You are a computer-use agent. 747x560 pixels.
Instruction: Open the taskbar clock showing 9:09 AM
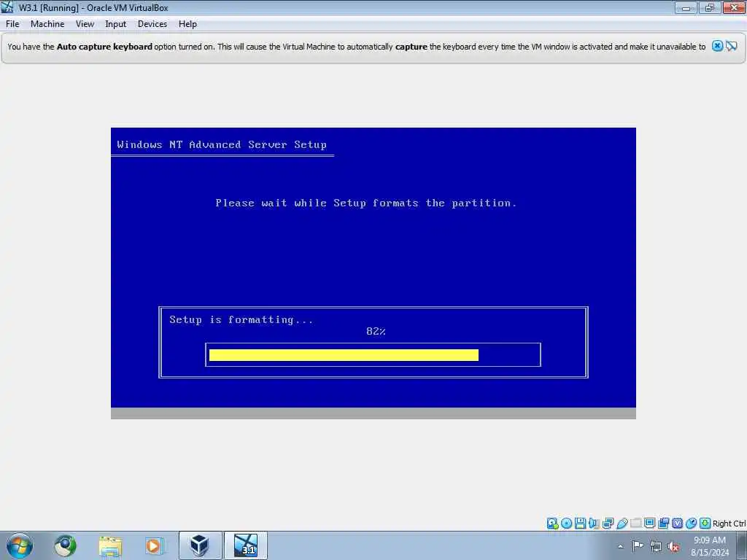point(710,546)
